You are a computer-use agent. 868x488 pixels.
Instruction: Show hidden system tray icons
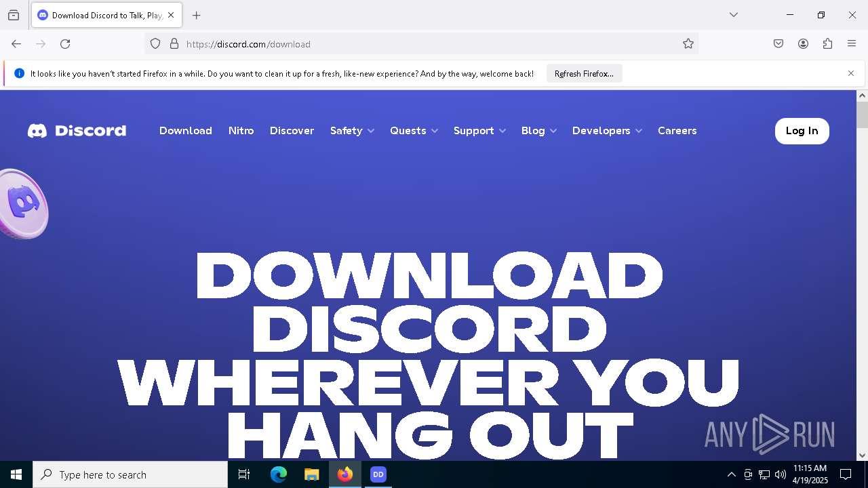pyautogui.click(x=731, y=474)
